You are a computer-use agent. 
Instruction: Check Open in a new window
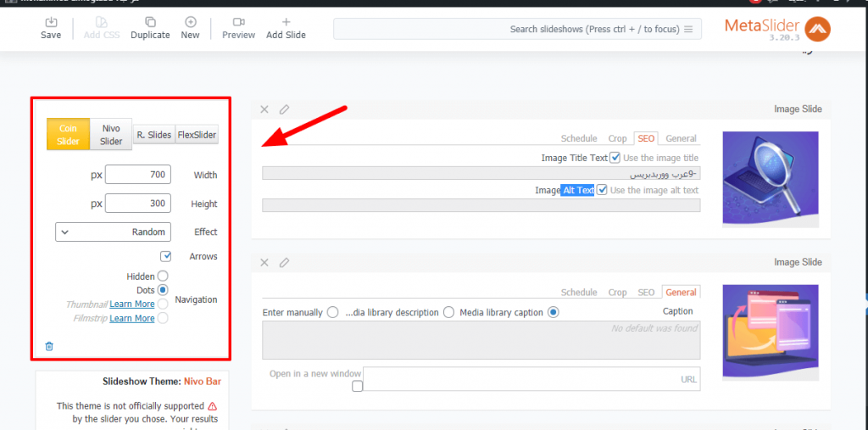click(x=358, y=386)
